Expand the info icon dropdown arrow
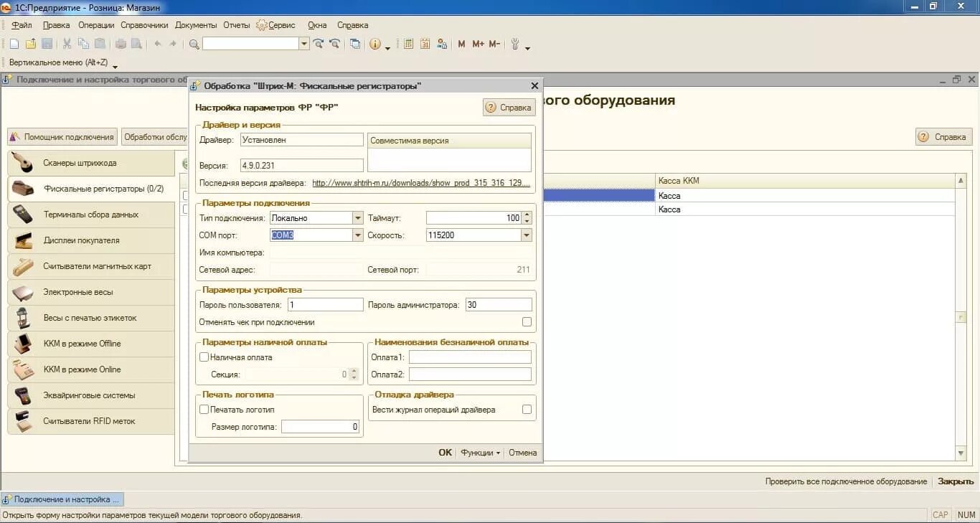The image size is (980, 523). (x=388, y=48)
